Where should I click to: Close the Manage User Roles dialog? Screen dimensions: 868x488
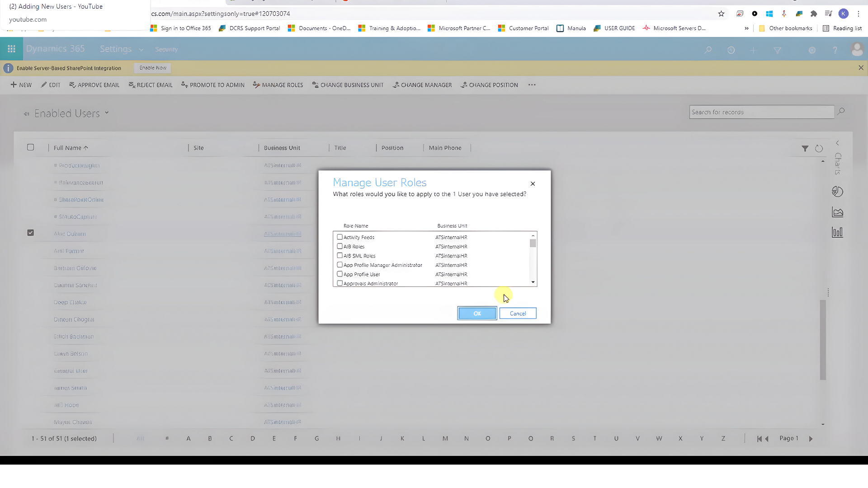tap(533, 183)
